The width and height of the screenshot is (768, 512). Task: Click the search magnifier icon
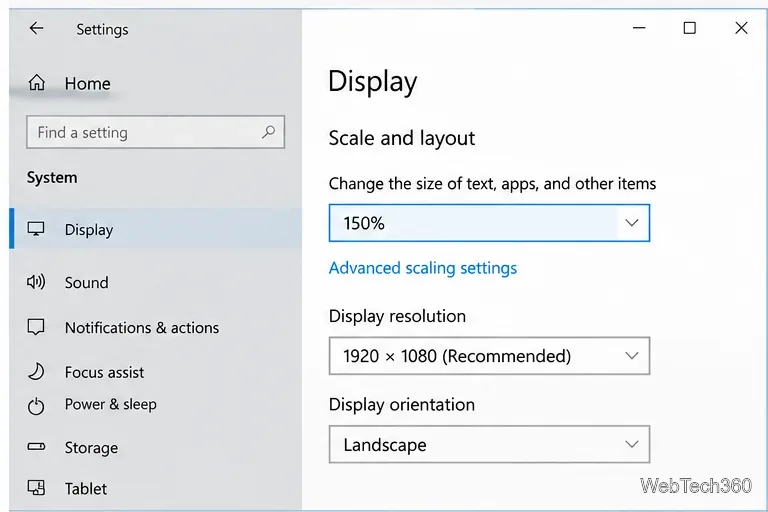coord(268,132)
